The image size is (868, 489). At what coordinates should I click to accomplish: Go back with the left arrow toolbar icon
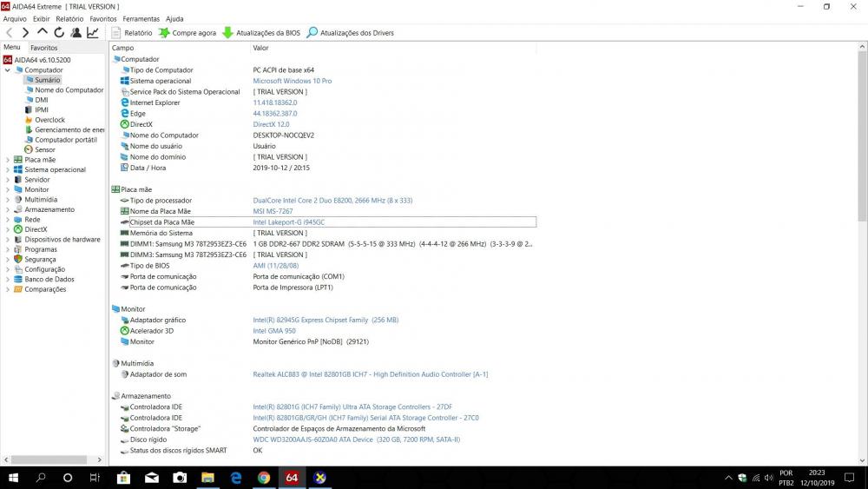pos(9,33)
